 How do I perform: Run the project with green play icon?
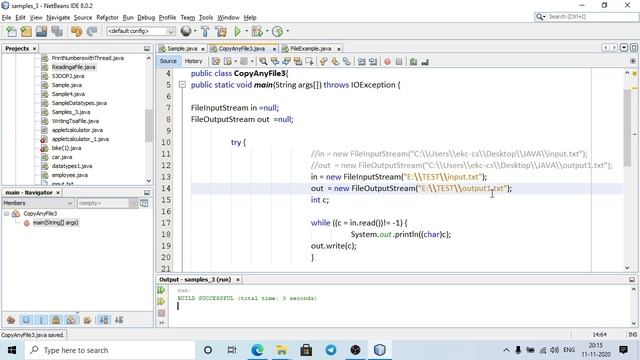coord(238,31)
